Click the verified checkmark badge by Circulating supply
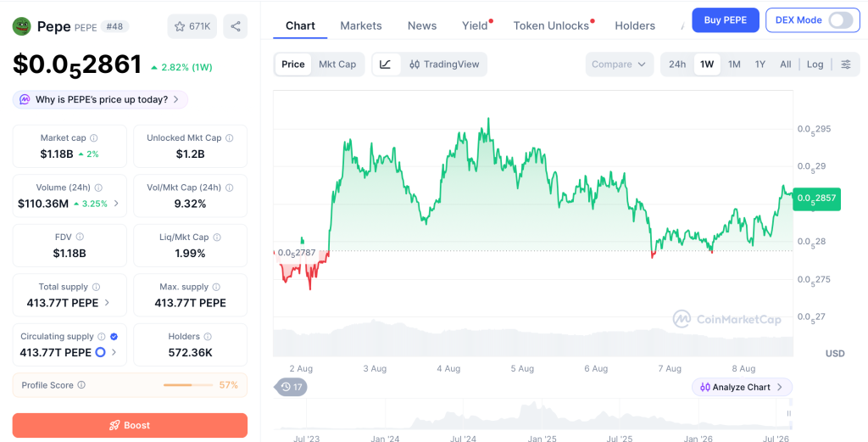This screenshot has width=868, height=442. [114, 337]
